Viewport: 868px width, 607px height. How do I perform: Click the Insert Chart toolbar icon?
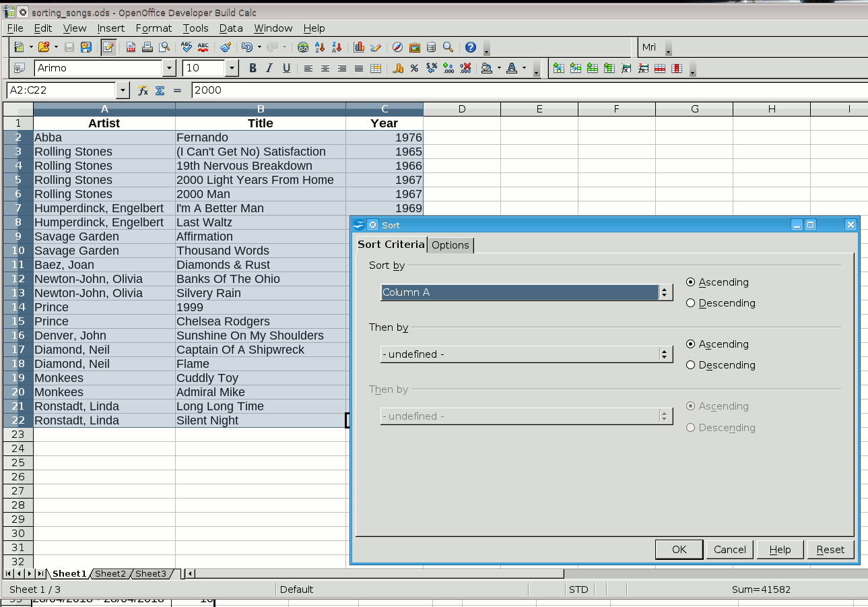coord(359,47)
